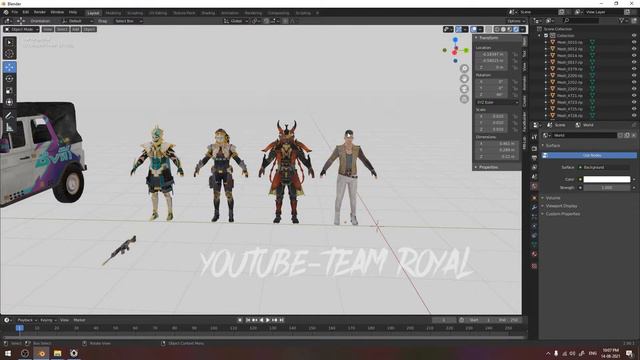
Task: Open the View Layer properties tab
Action: tap(534, 167)
